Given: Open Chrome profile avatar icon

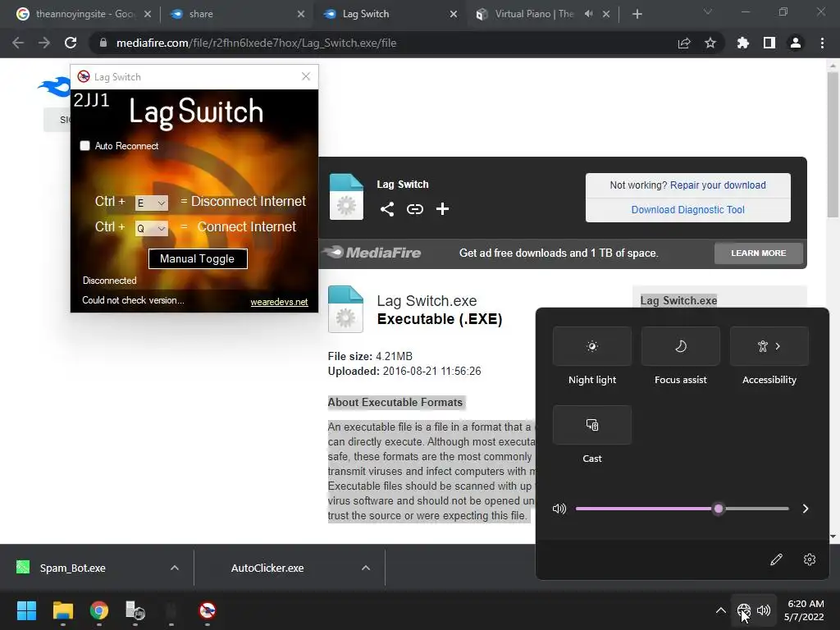Looking at the screenshot, I should 796,43.
